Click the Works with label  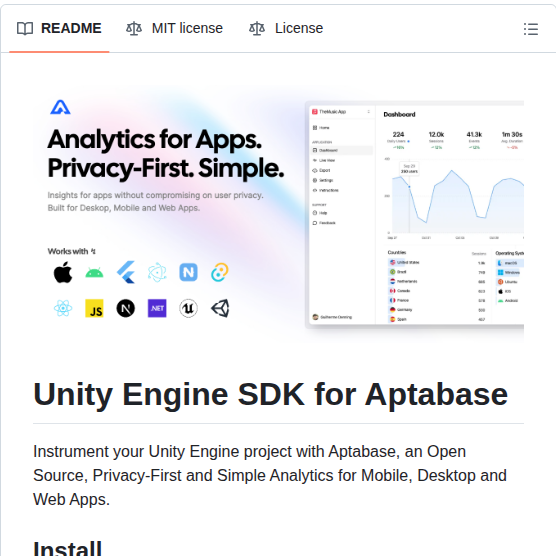point(72,251)
